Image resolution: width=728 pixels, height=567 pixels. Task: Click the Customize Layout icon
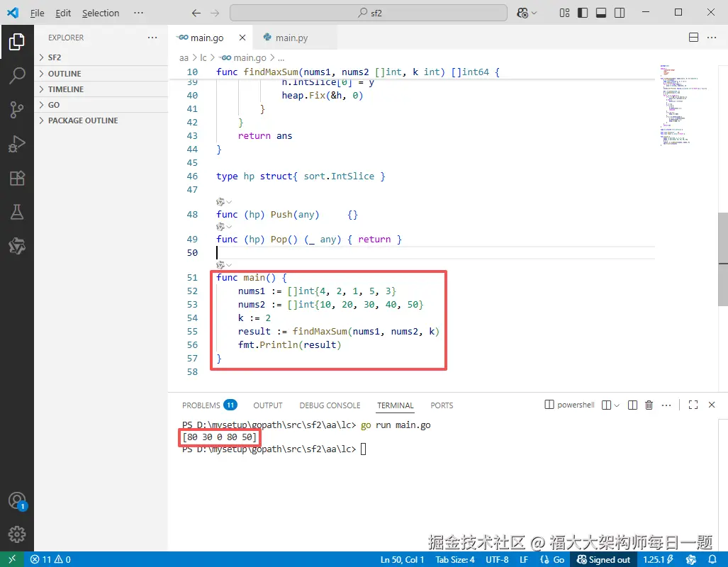pos(564,13)
